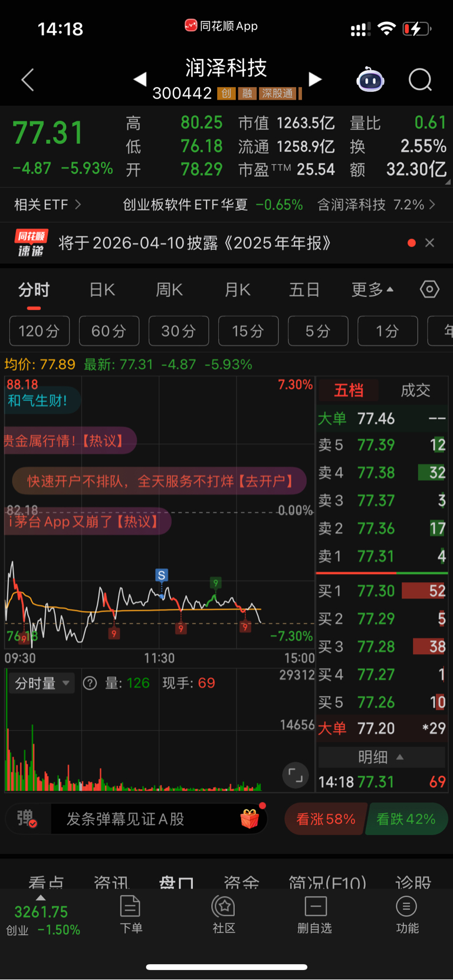This screenshot has height=980, width=453.
Task: Open i茅台App又崩了 hot topic bubble
Action: [87, 521]
